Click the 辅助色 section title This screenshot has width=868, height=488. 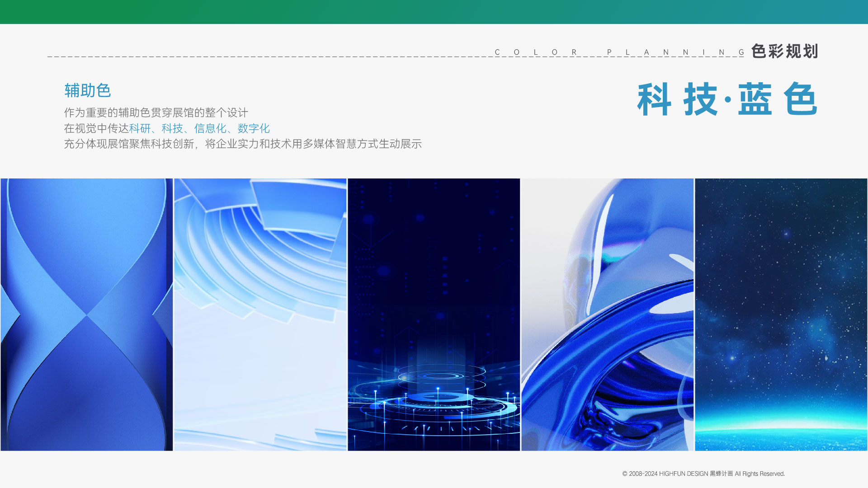pos(89,91)
